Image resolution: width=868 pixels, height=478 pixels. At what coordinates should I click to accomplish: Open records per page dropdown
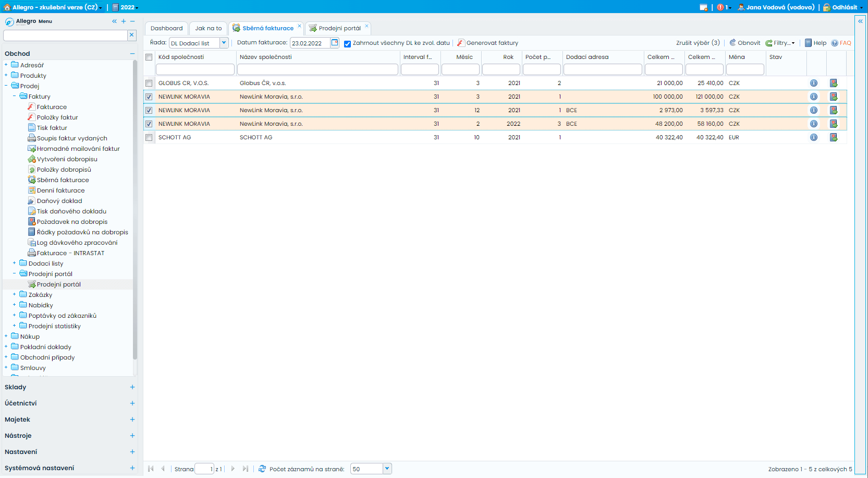point(387,469)
